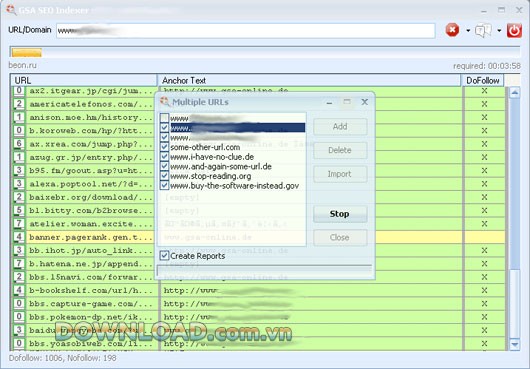Toggle the first unchecked www checkbox
Screen dimensions: 530x369
[x=164, y=118]
